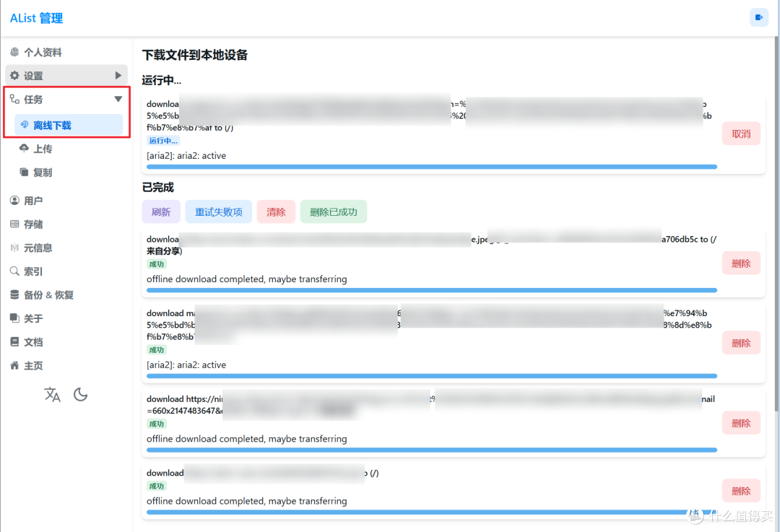Image resolution: width=780 pixels, height=532 pixels.
Task: Open the 个人资料 profile icon
Action: click(15, 51)
